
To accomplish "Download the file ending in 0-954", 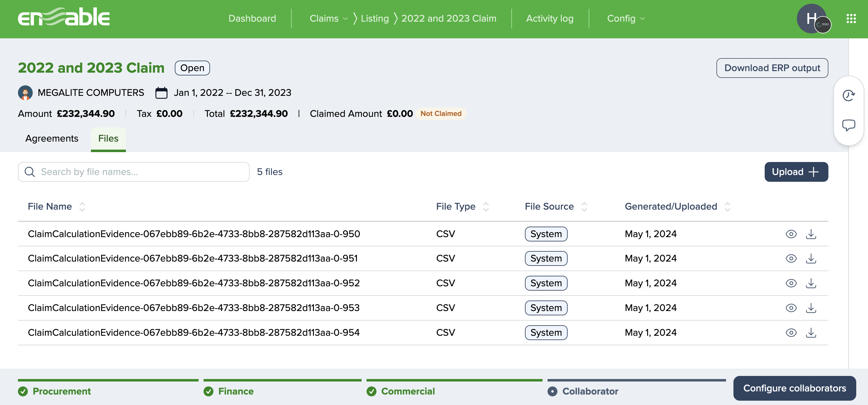I will click(x=811, y=333).
